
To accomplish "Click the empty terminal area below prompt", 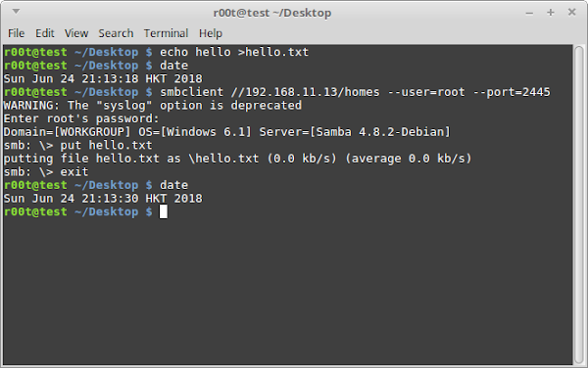I will pyautogui.click(x=287, y=292).
